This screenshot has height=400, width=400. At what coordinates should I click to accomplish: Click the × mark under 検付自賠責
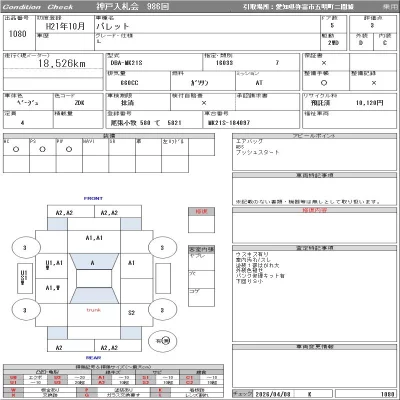204,103
